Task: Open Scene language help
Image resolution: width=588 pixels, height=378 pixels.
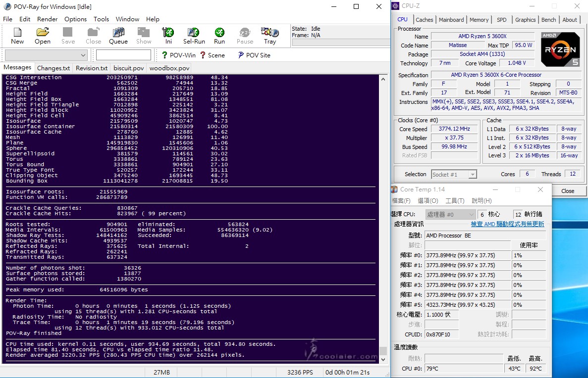Action: click(212, 55)
